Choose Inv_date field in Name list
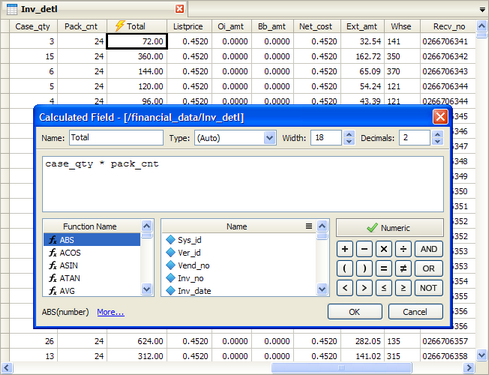 239,291
